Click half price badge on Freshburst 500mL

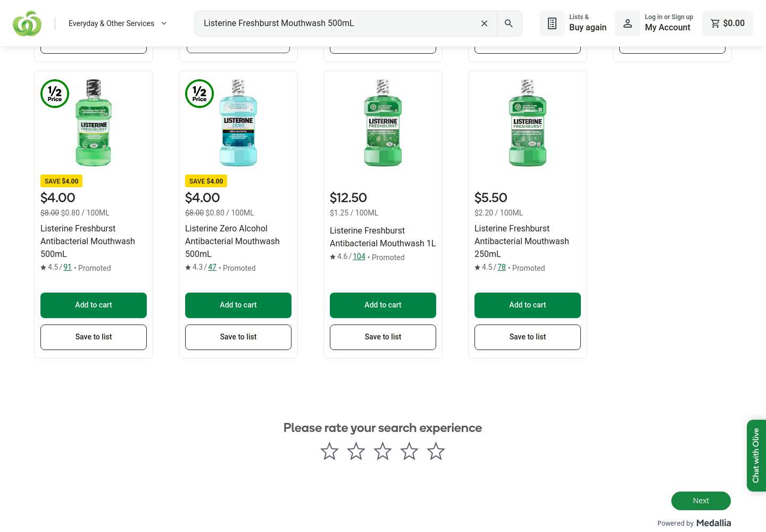(x=55, y=94)
